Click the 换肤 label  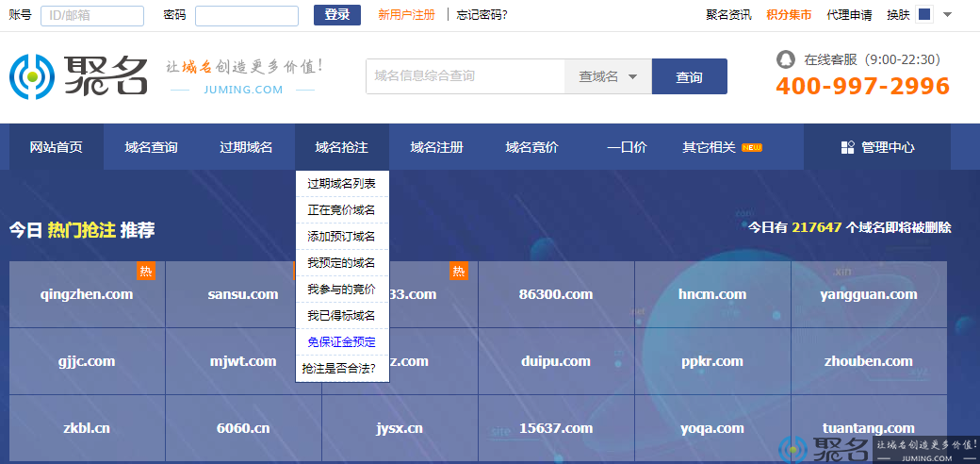click(898, 15)
